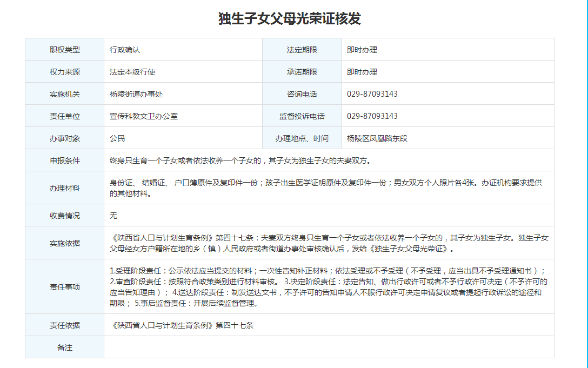Click the 实施依据 label cell
This screenshot has width=588, height=368.
pyautogui.click(x=64, y=243)
